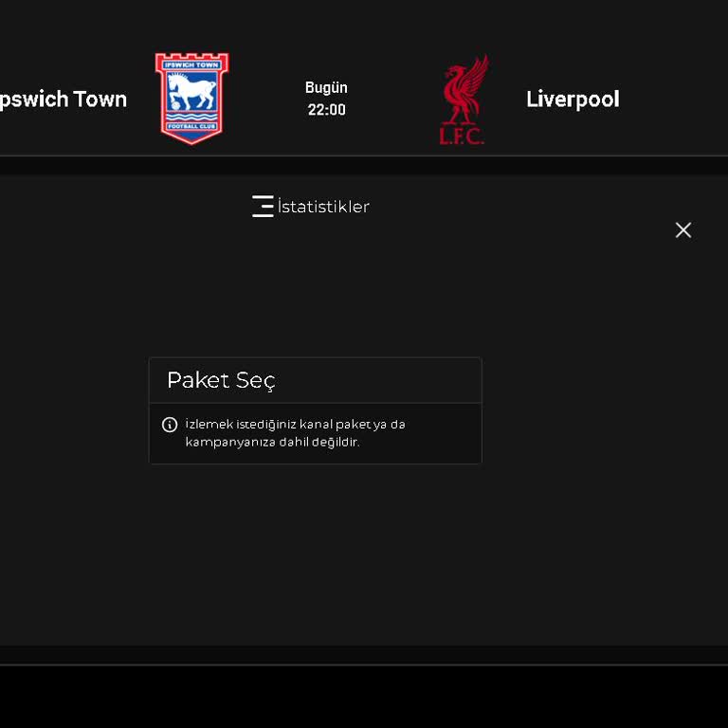Screen dimensions: 728x728
Task: Click the Ipswich Town team name
Action: pyautogui.click(x=64, y=100)
